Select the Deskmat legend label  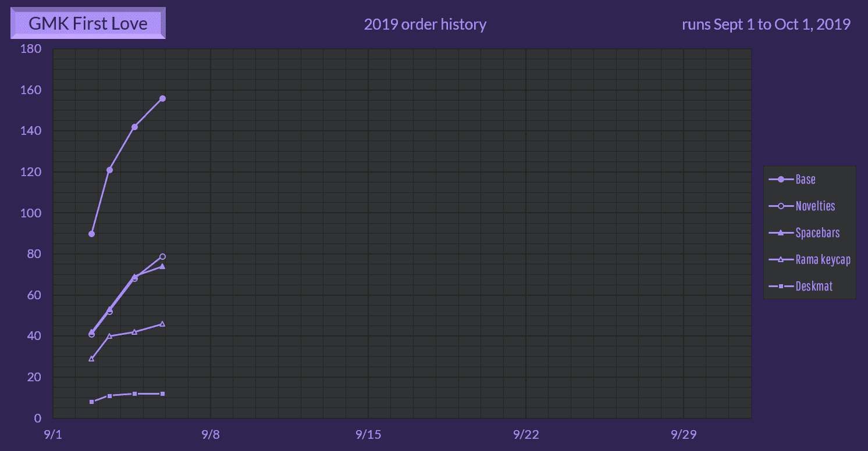click(x=814, y=287)
